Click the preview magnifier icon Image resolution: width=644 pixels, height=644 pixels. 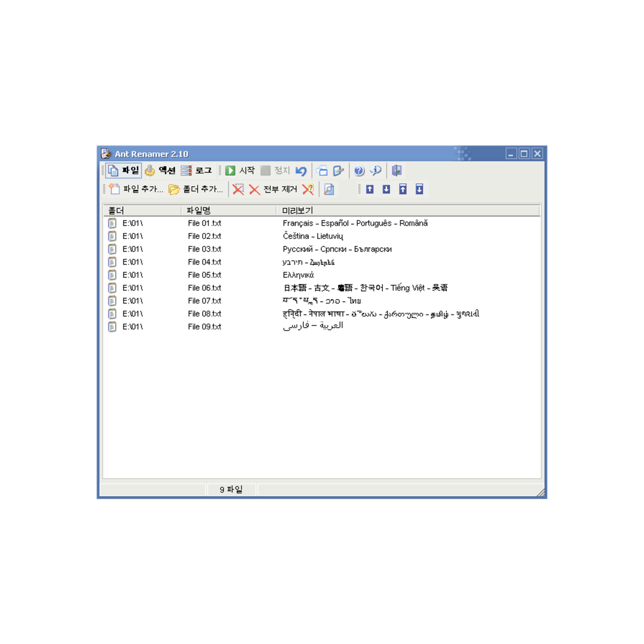[x=329, y=190]
